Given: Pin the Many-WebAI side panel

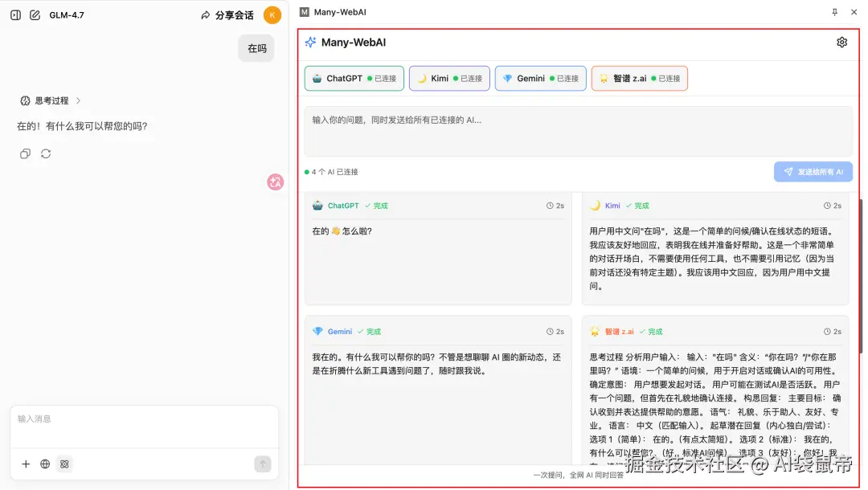Looking at the screenshot, I should pyautogui.click(x=836, y=12).
